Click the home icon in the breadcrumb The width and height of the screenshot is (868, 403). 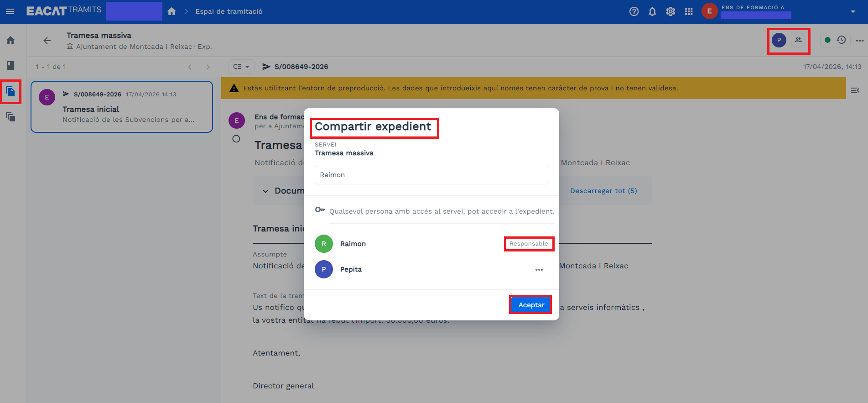[172, 11]
